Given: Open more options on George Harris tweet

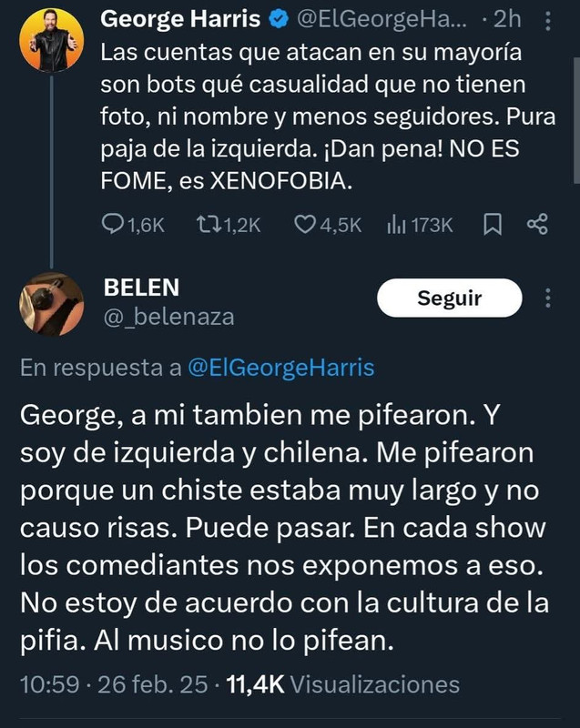Looking at the screenshot, I should click(548, 21).
